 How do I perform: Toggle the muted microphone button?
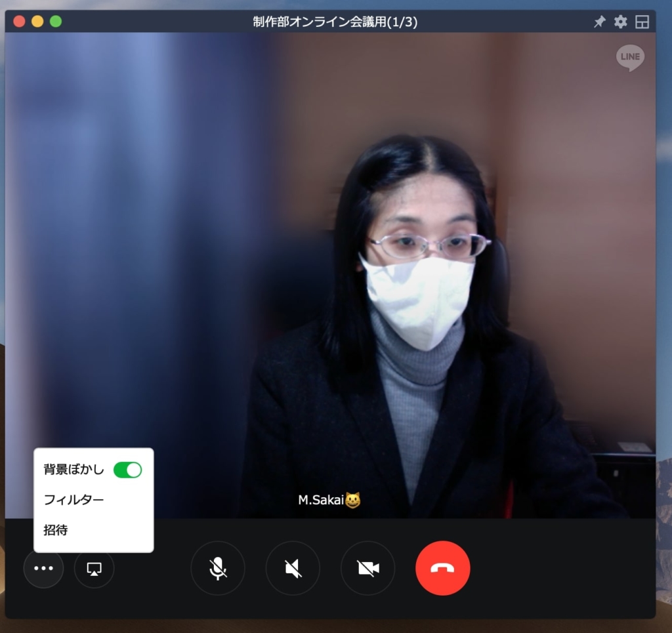pos(218,568)
